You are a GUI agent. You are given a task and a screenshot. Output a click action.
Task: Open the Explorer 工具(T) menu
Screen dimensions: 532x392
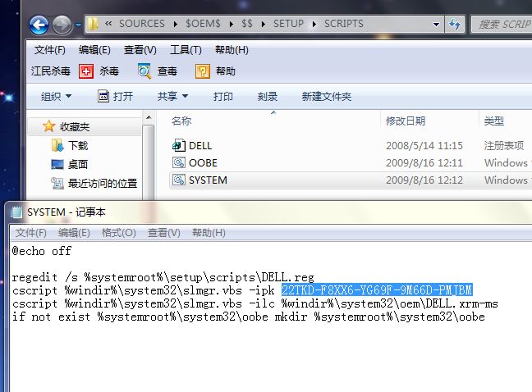[186, 50]
